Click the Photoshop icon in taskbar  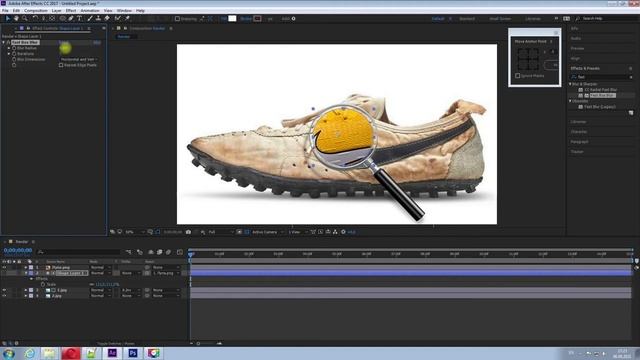coord(133,353)
